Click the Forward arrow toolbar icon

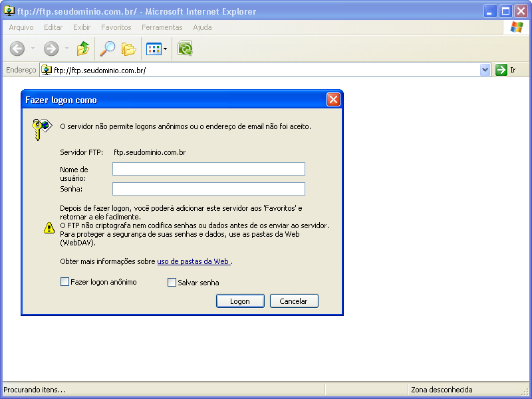[51, 49]
